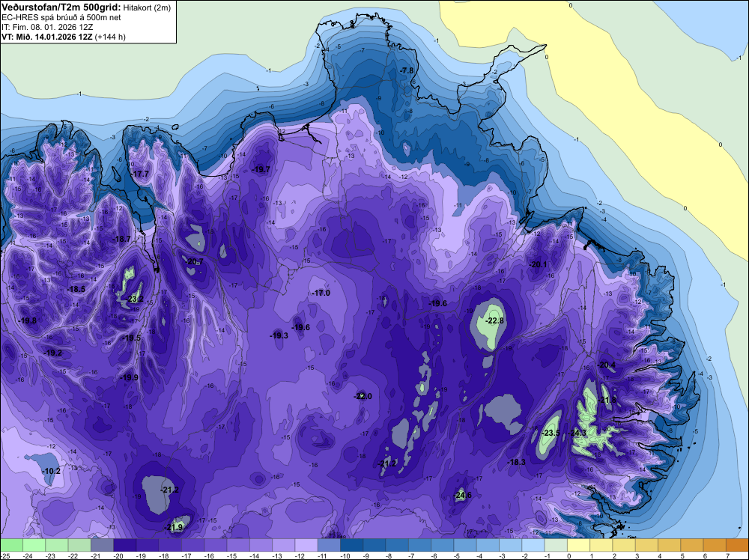
Task: Click the -20.1 temperature label
Action: click(x=537, y=264)
